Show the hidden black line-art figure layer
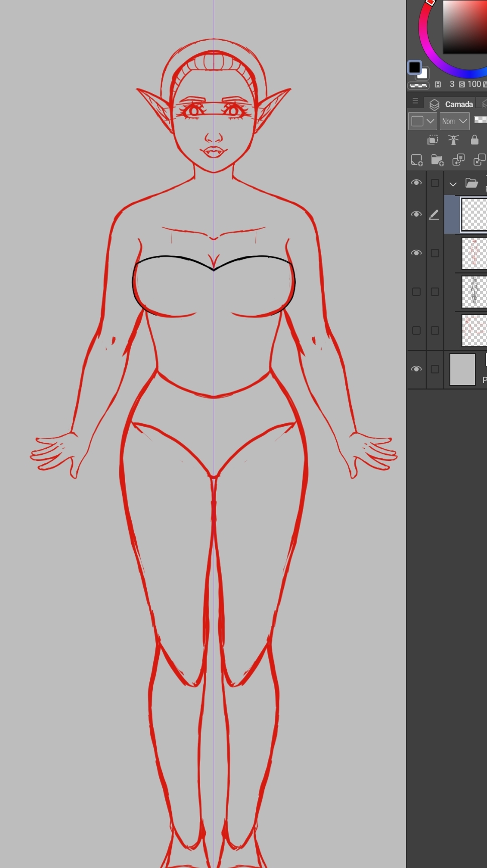The width and height of the screenshot is (487, 868). 416,292
